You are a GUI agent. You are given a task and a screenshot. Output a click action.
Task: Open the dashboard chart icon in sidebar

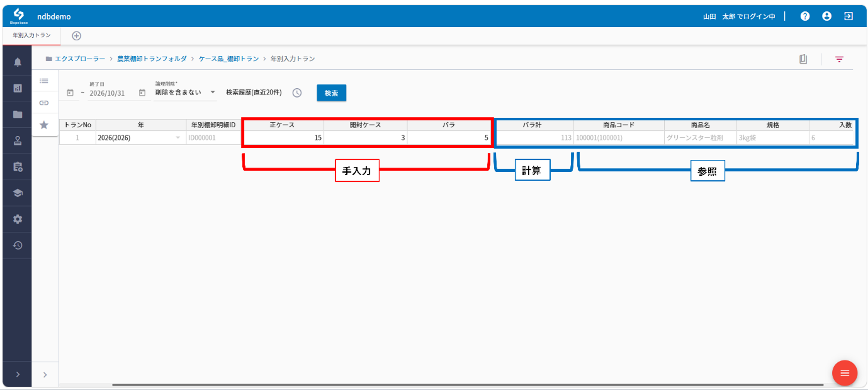(18, 88)
